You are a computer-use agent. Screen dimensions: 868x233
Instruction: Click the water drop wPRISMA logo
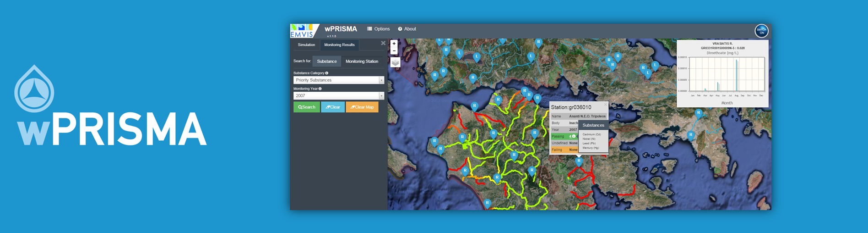(x=34, y=89)
